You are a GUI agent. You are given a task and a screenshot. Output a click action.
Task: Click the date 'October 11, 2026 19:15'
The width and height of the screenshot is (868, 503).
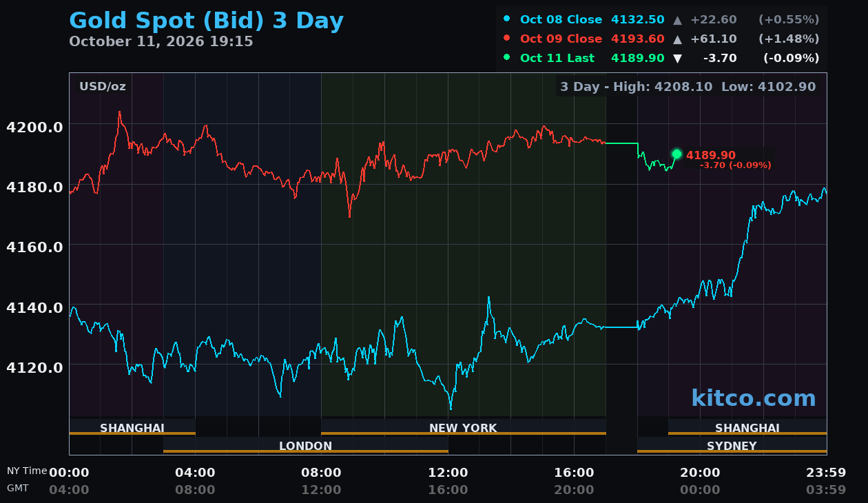pos(161,41)
